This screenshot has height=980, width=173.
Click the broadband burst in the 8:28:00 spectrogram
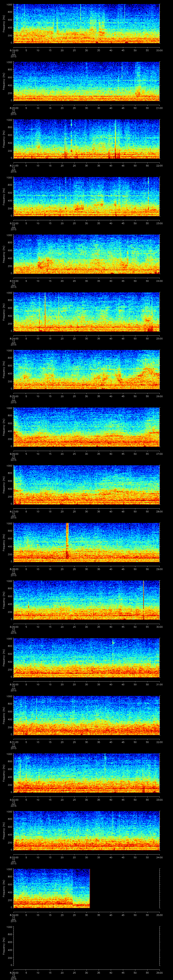click(x=67, y=540)
